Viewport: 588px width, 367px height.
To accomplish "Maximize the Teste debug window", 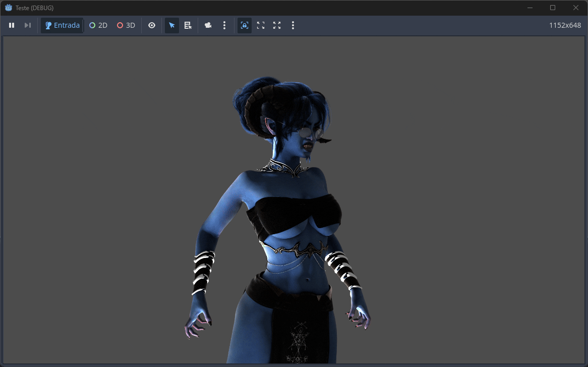I will tap(553, 8).
